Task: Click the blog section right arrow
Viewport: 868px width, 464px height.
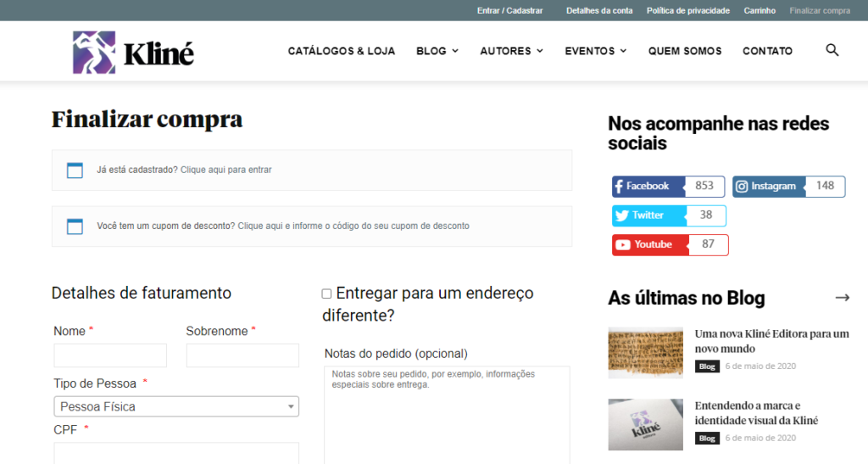Action: click(x=842, y=298)
